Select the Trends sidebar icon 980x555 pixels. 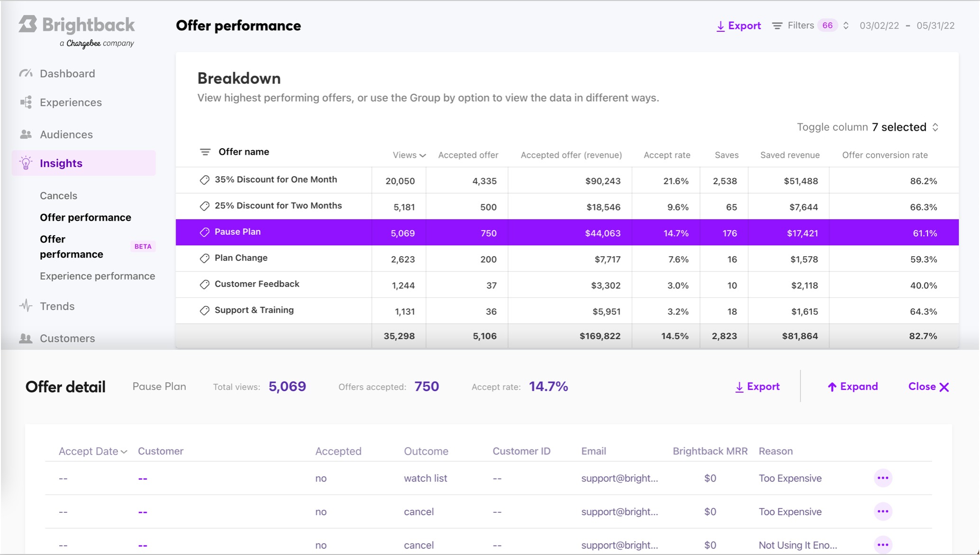click(x=26, y=306)
